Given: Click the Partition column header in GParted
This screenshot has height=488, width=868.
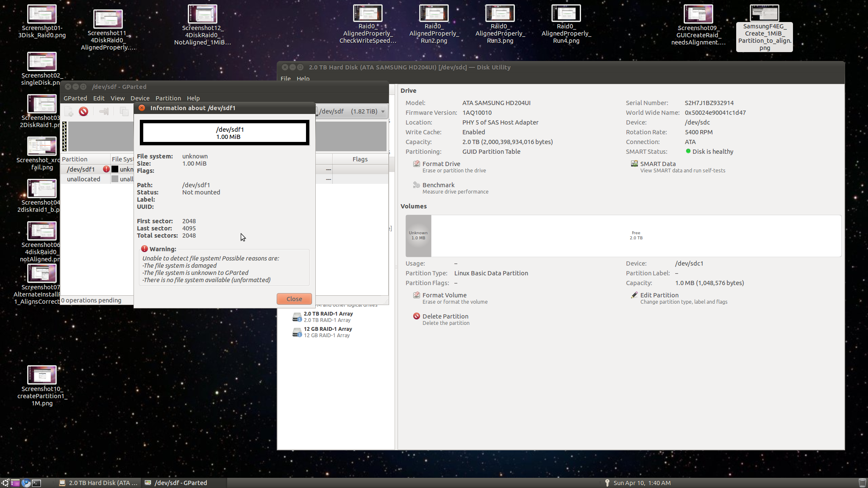Looking at the screenshot, I should pos(85,159).
